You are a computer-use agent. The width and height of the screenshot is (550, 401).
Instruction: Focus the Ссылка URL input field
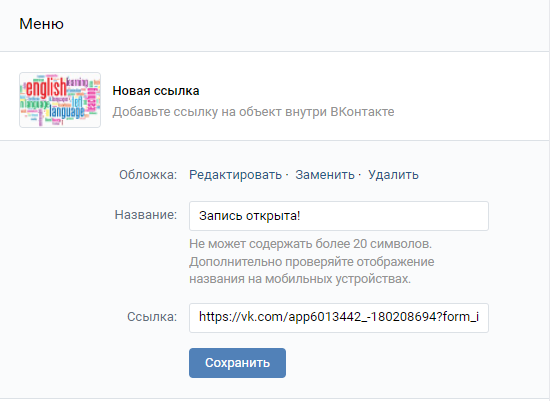[339, 318]
